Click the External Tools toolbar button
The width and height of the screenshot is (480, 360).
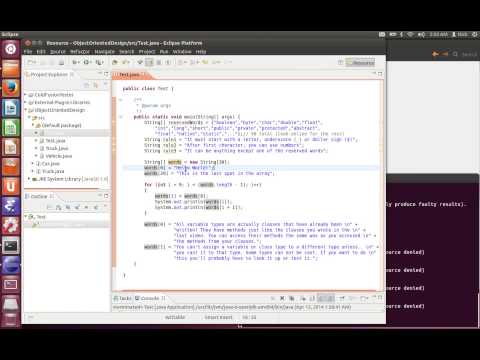tap(99, 62)
